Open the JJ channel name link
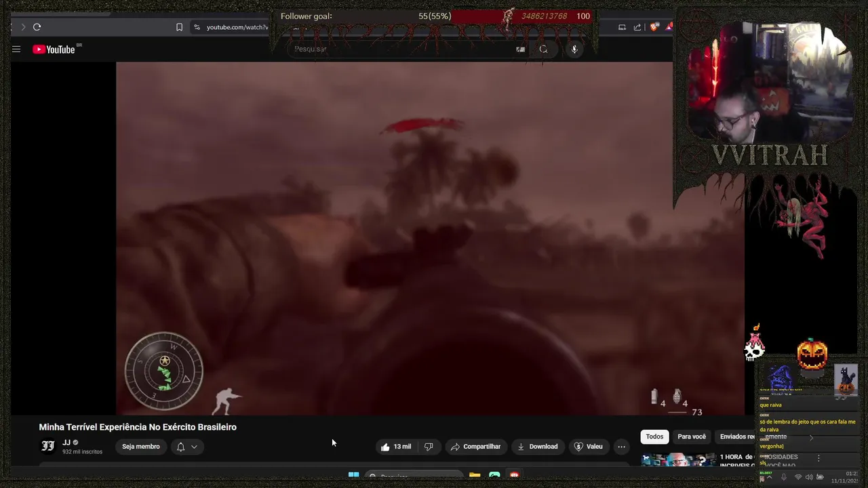 pos(66,443)
